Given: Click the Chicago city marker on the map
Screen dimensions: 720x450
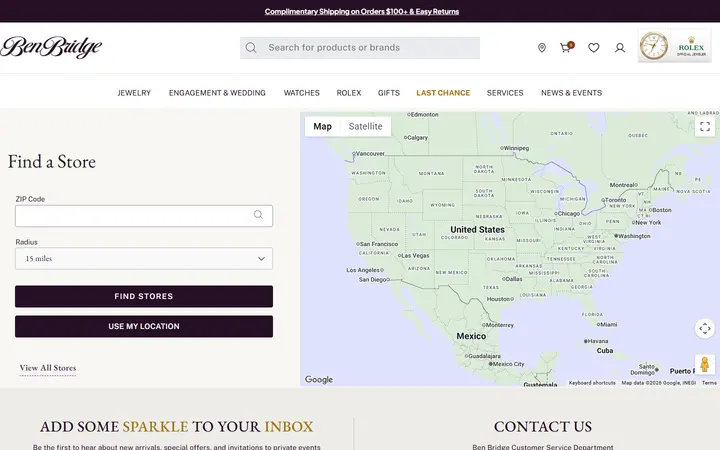Looking at the screenshot, I should click(555, 214).
